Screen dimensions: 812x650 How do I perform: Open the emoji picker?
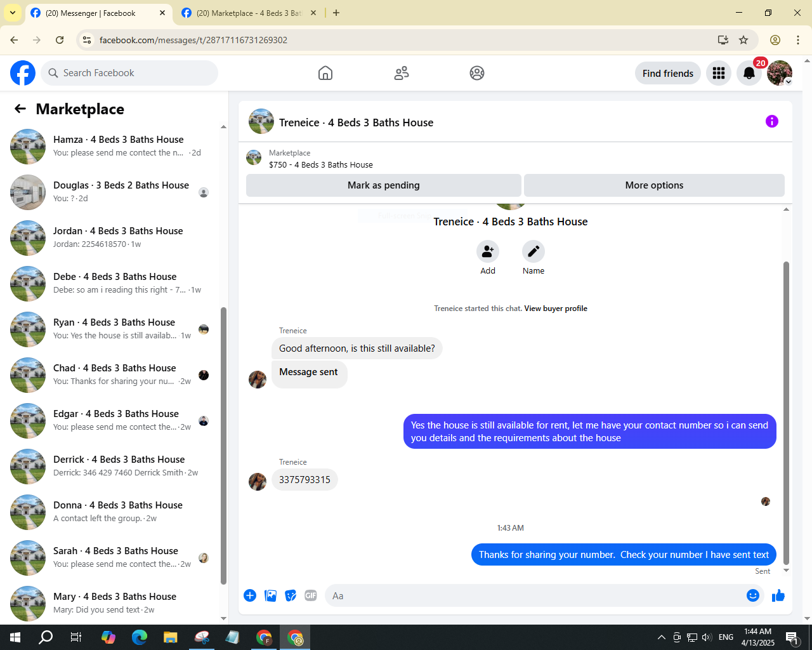[x=753, y=595]
